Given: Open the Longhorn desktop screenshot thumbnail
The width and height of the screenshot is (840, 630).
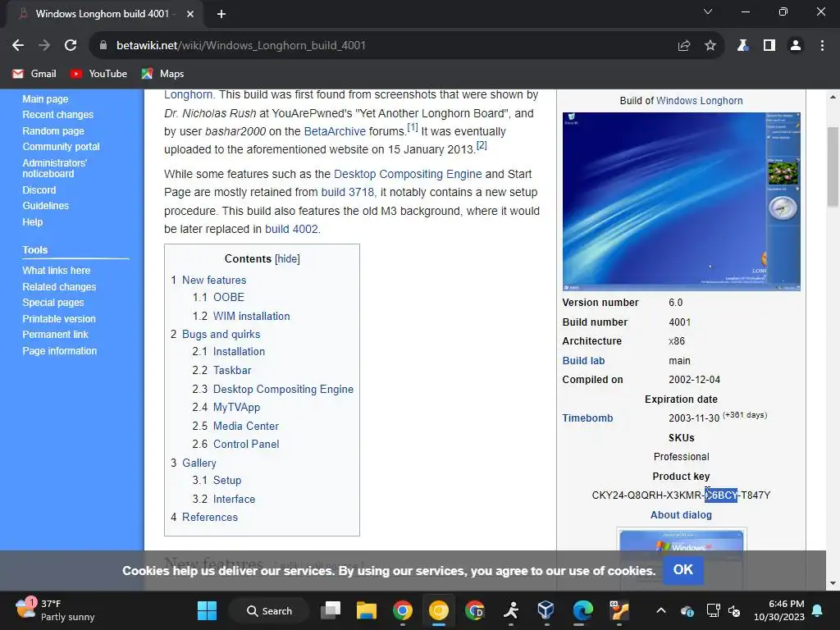Looking at the screenshot, I should tap(682, 202).
